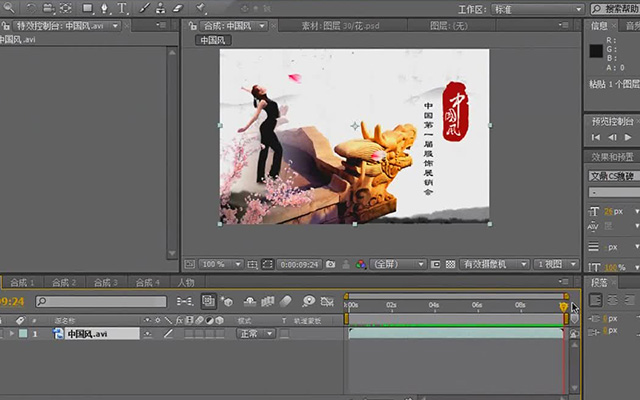Click the 搜索帮助 search help field
The height and width of the screenshot is (400, 640).
[x=616, y=9]
